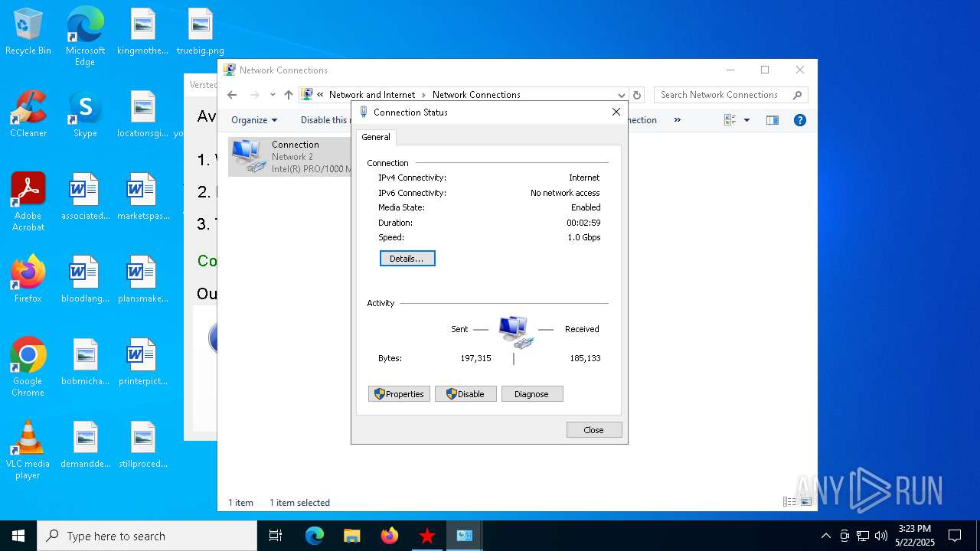Screen dimensions: 980x551
Task: Select the kingmothe... image file on the desktop
Action: [142, 31]
